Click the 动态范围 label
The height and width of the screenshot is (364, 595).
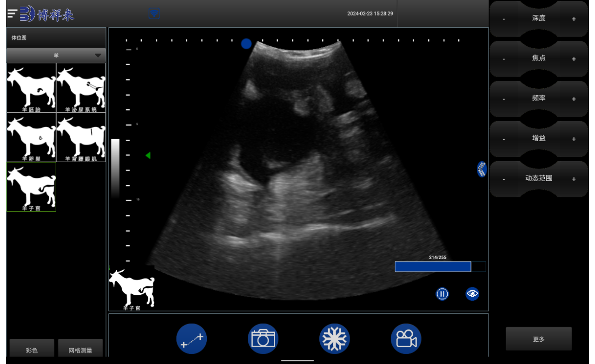click(539, 178)
